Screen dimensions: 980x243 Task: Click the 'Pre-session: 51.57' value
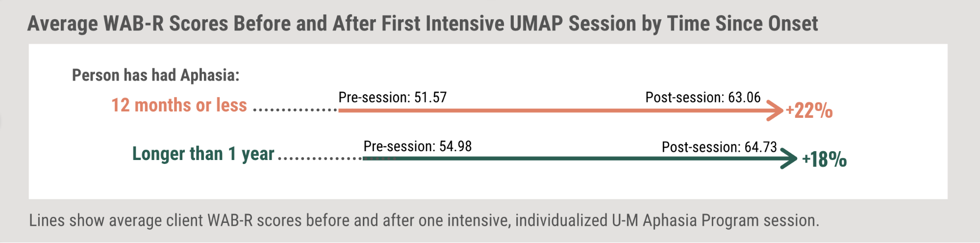pos(393,97)
